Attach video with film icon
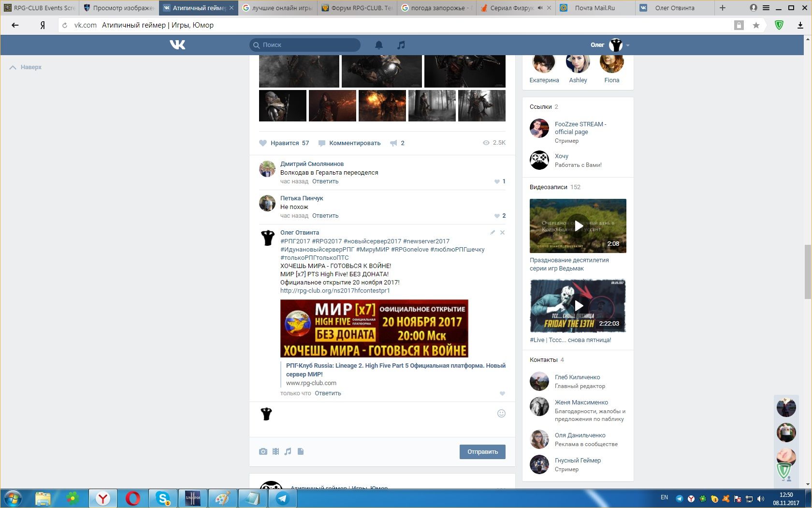 (275, 451)
